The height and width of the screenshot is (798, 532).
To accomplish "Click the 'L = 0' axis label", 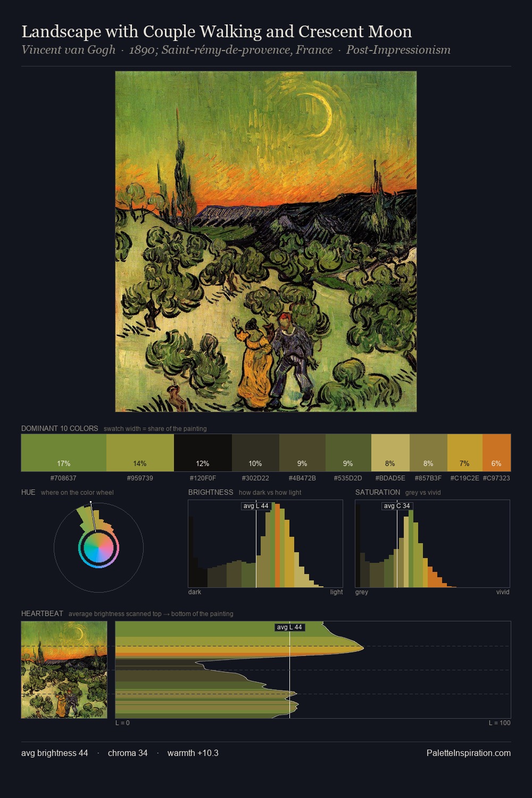I will click(x=122, y=723).
